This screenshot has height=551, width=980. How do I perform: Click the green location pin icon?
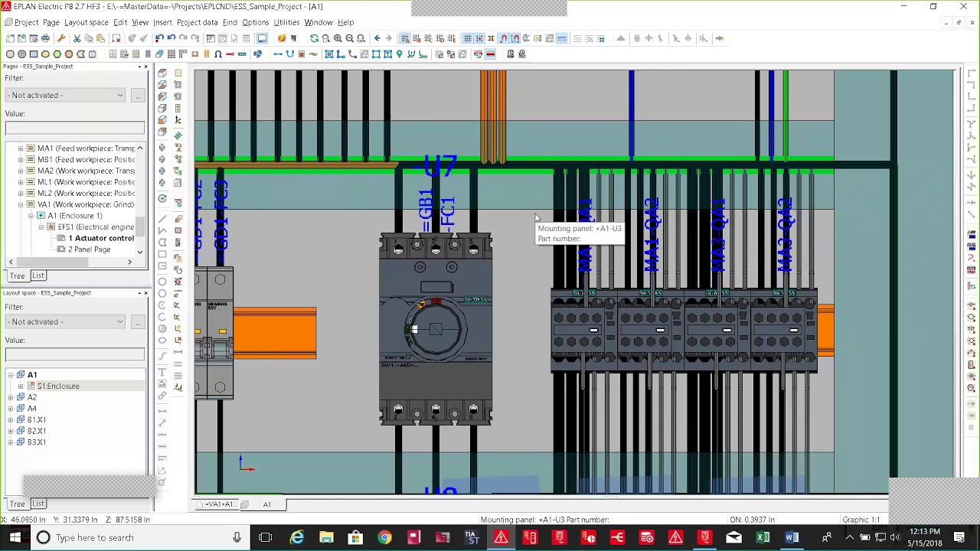[399, 54]
